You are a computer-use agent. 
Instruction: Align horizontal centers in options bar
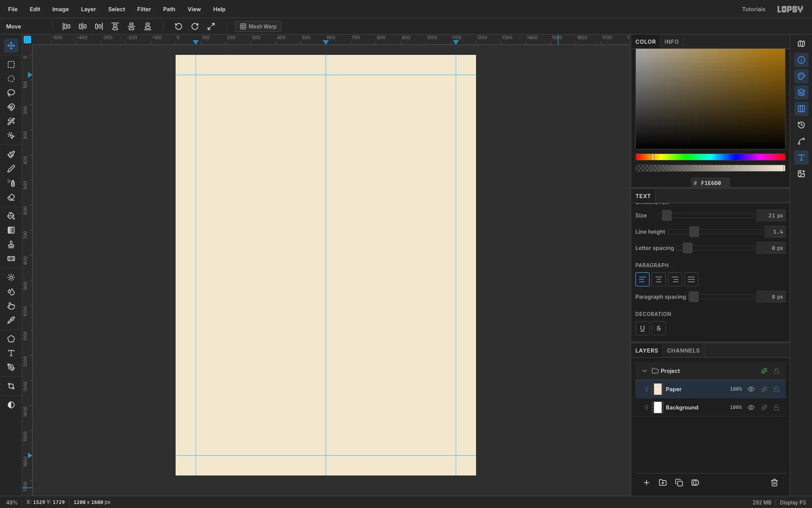[x=83, y=26]
